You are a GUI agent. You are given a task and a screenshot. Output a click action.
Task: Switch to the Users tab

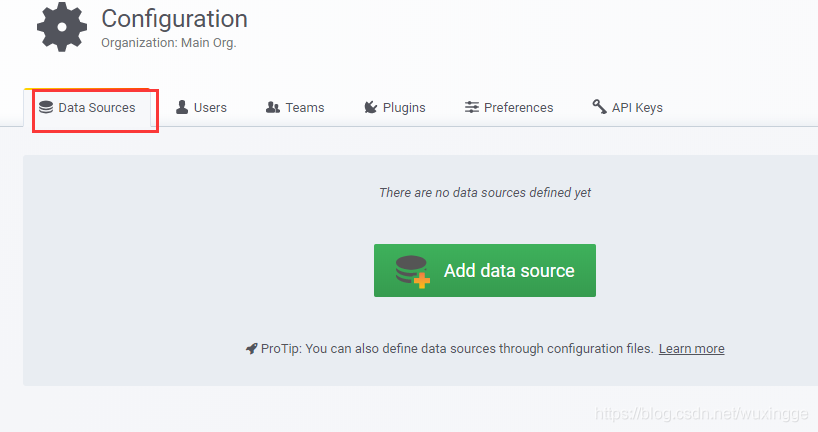pos(210,107)
